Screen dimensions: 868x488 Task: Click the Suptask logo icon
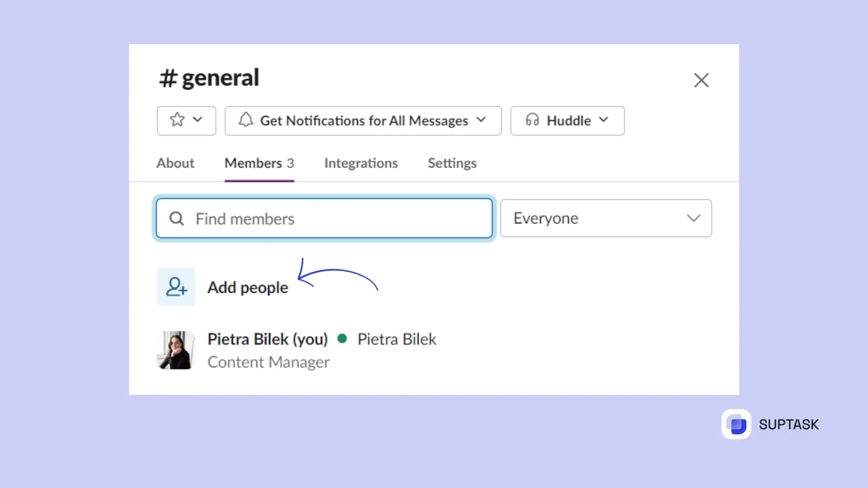click(x=737, y=424)
